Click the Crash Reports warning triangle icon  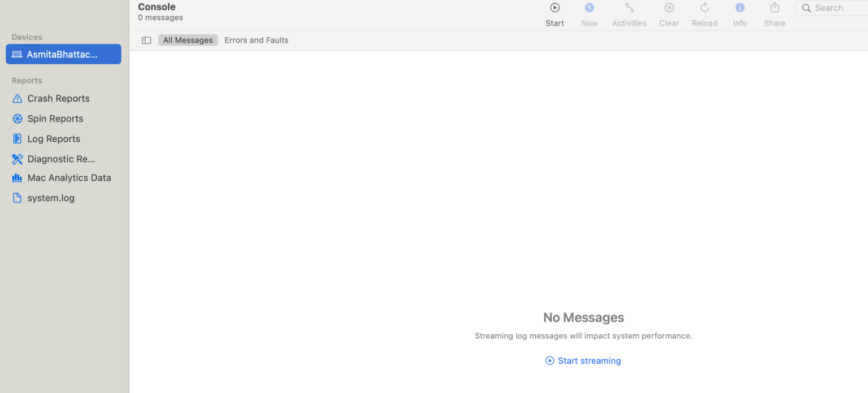[x=18, y=98]
